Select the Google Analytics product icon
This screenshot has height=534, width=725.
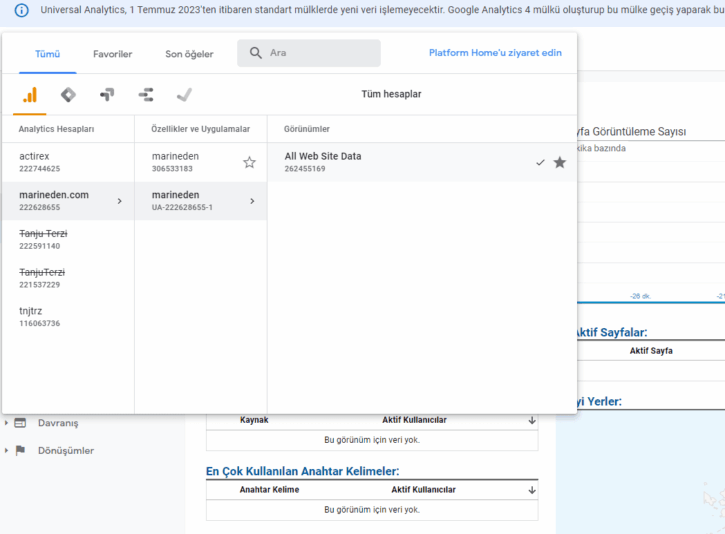(30, 95)
